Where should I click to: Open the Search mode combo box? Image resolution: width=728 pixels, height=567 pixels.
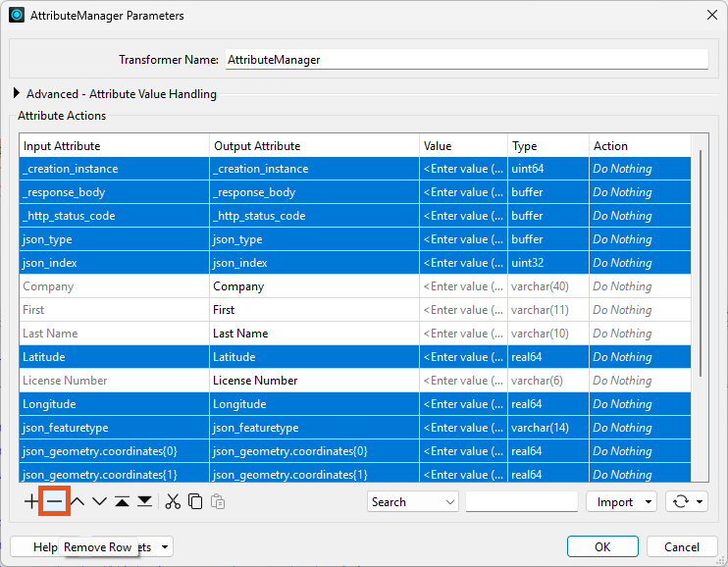click(x=413, y=501)
